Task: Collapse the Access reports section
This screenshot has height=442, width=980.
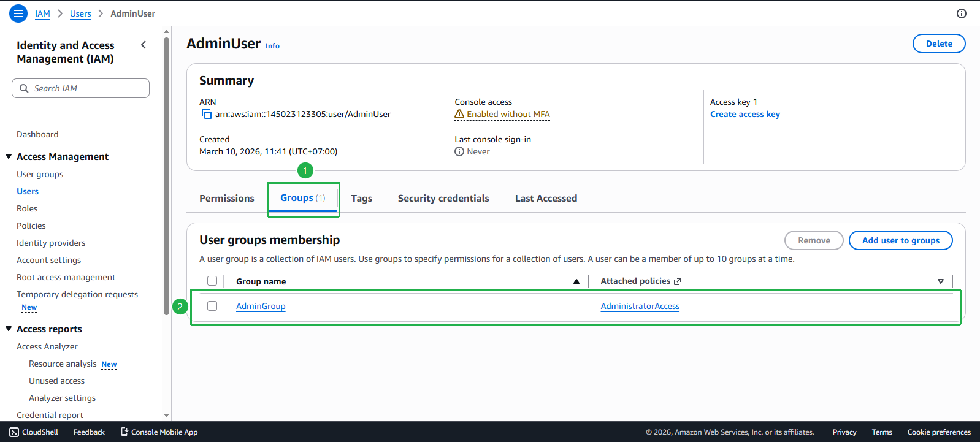Action: click(x=9, y=329)
